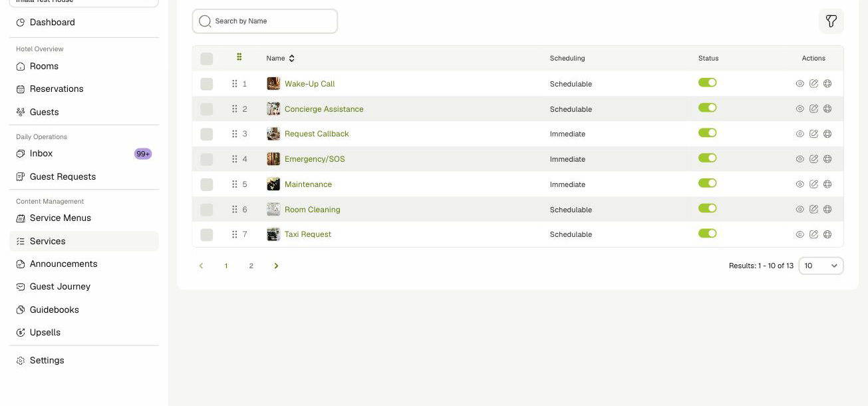The image size is (868, 406).
Task: Open globe icon for Taxi Request
Action: (827, 234)
